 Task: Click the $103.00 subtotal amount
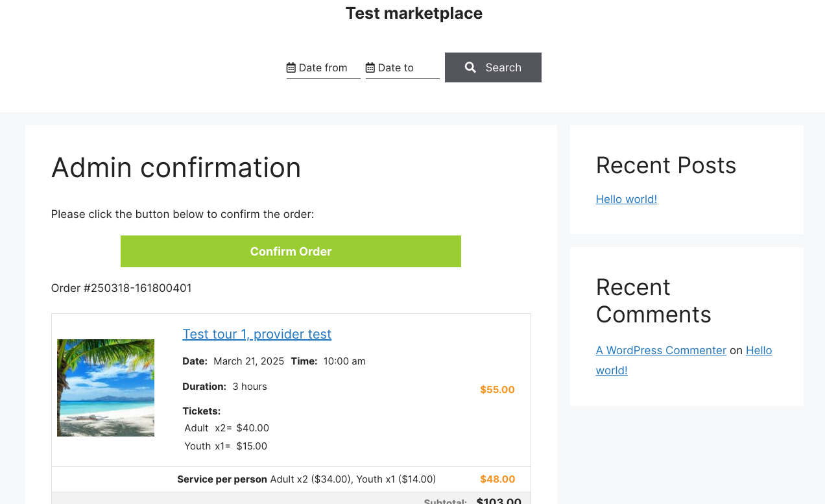tap(499, 500)
